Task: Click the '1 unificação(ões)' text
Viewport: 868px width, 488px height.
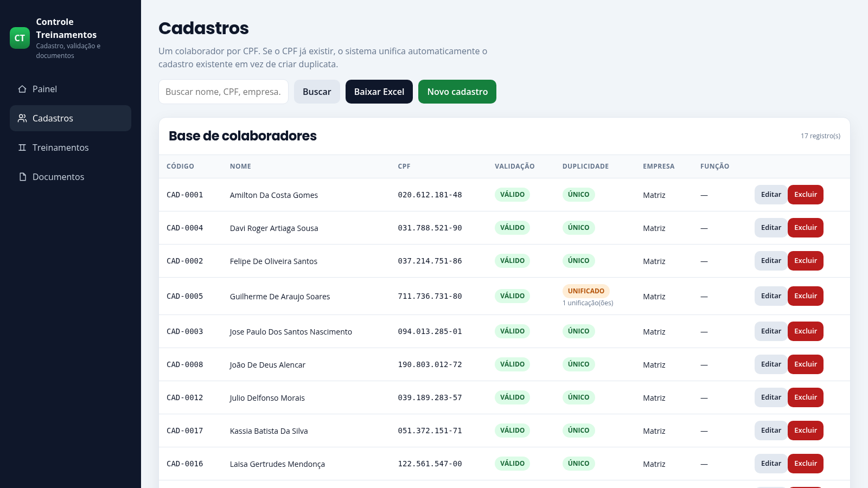Action: tap(588, 303)
